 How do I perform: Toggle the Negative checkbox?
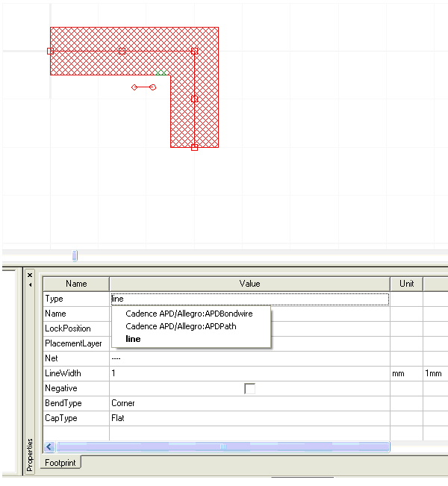click(x=249, y=388)
